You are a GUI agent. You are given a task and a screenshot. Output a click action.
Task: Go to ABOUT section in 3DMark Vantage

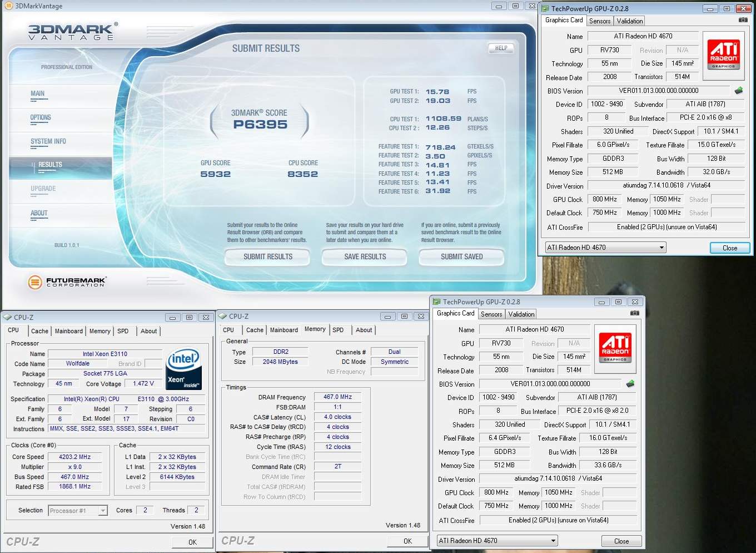click(39, 213)
